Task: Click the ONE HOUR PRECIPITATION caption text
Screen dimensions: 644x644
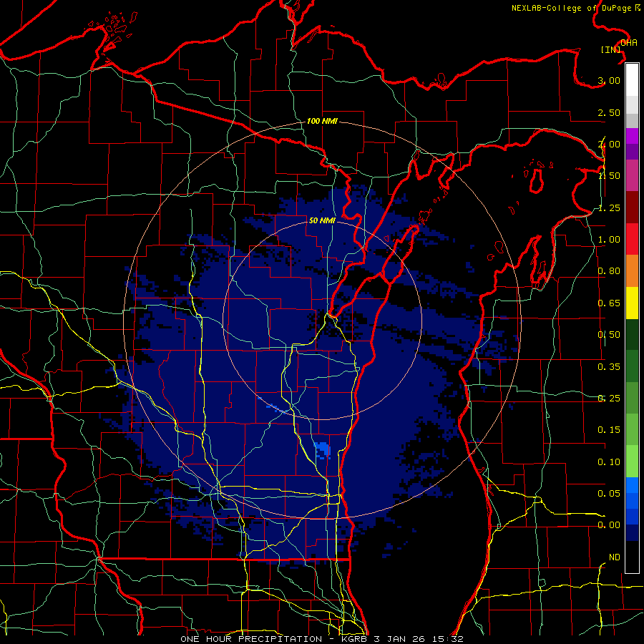Action: click(x=251, y=639)
